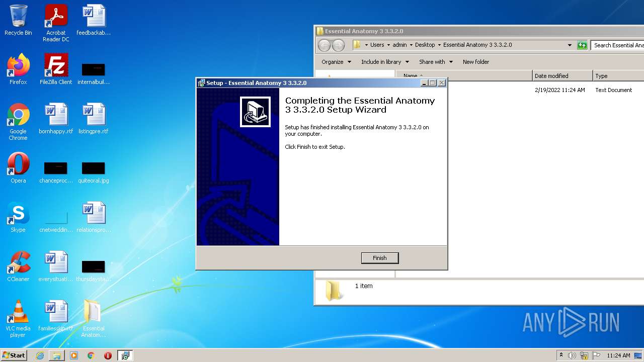The image size is (644, 362).
Task: Select the familiesskip.rtf document
Action: pos(56,316)
